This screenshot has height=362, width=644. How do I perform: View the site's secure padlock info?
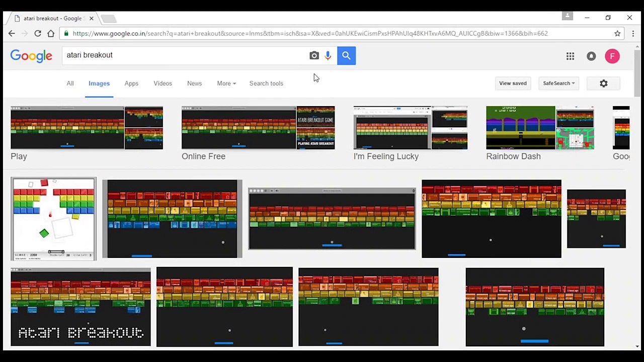66,34
